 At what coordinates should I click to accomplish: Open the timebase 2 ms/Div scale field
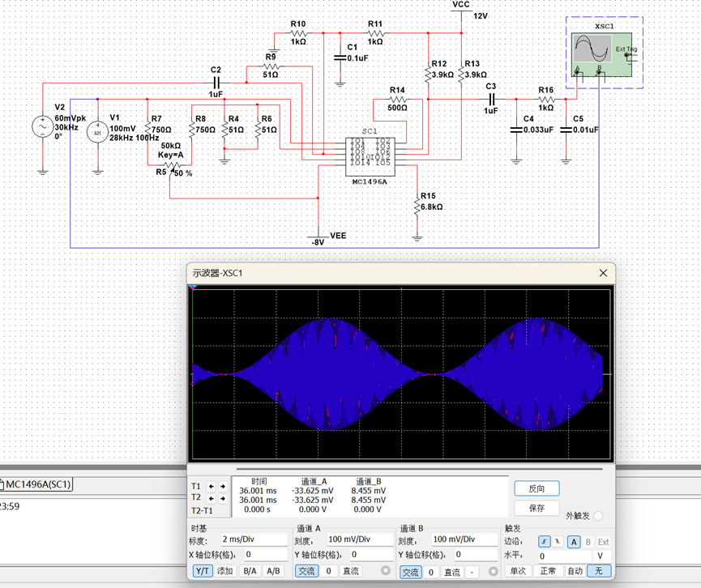pos(254,539)
